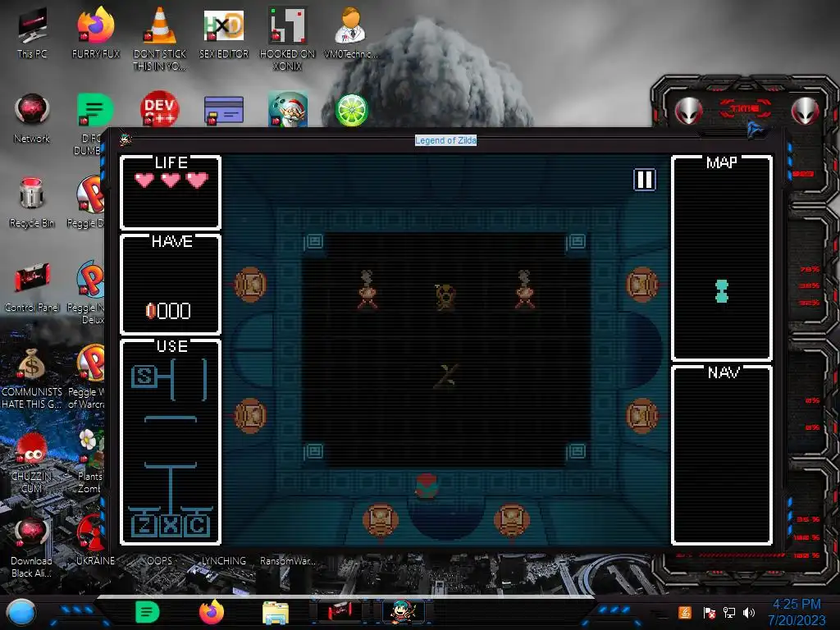
Task: Click the S key box in USE panel
Action: pos(144,377)
